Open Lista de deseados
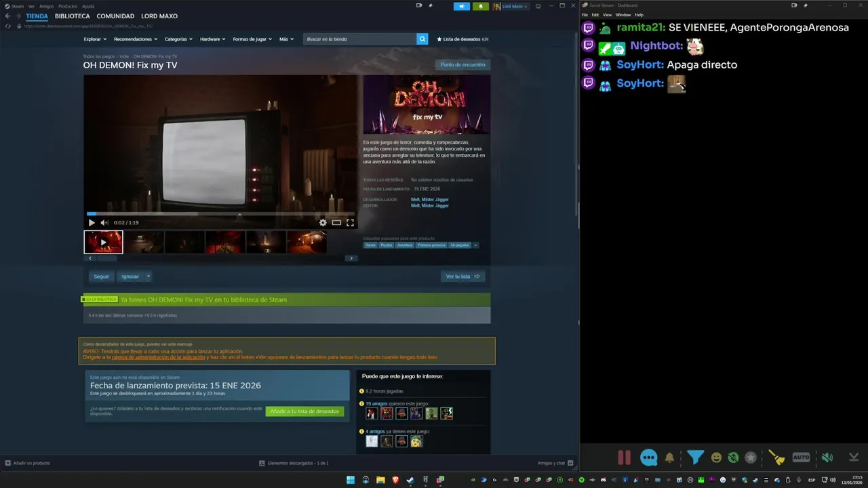This screenshot has height=488, width=868. [462, 39]
